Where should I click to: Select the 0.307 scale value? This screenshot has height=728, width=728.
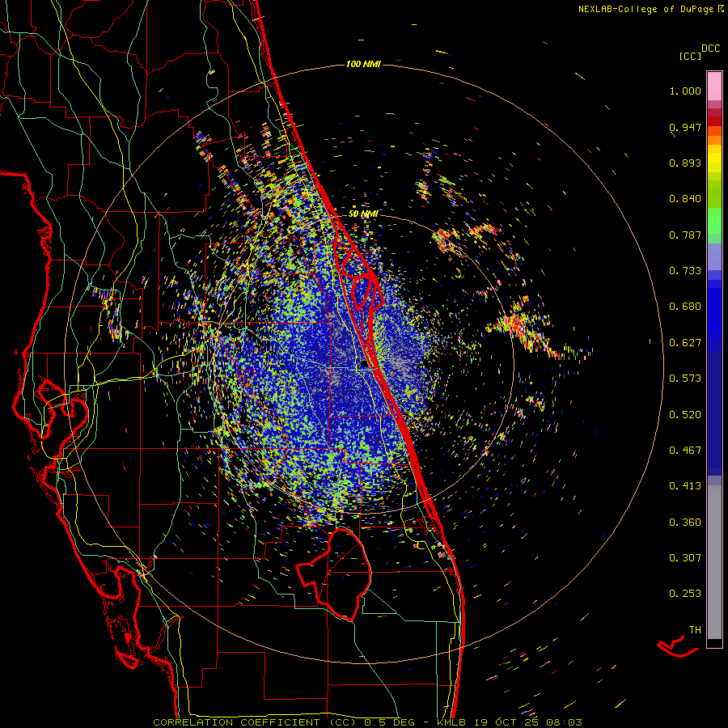point(685,558)
